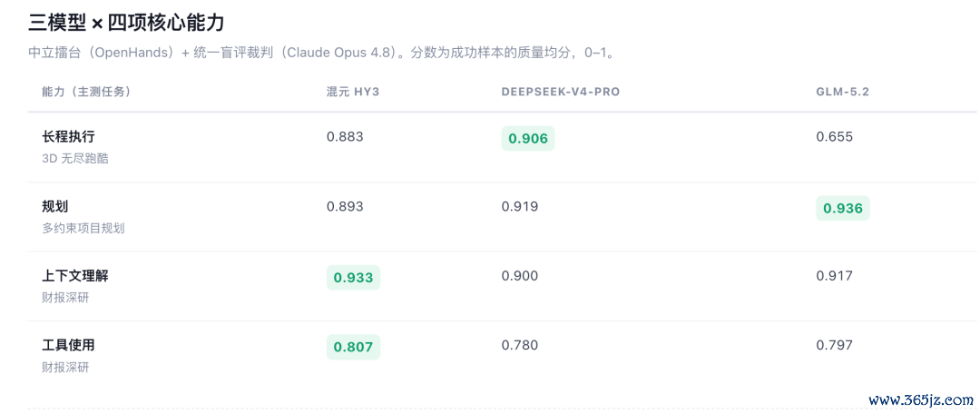Click the 能力（主测任务）column header
Screen dimensions: 980x414
[86, 92]
